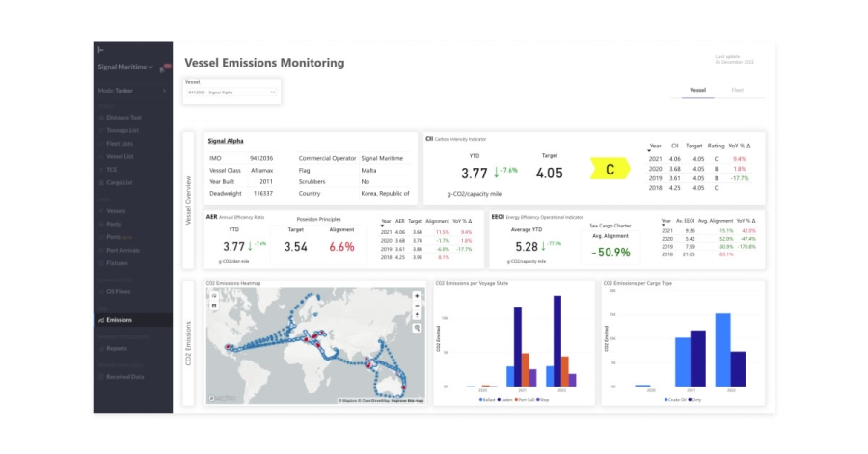Switch to the Fleet tab
This screenshot has width=868, height=454.
[x=737, y=90]
